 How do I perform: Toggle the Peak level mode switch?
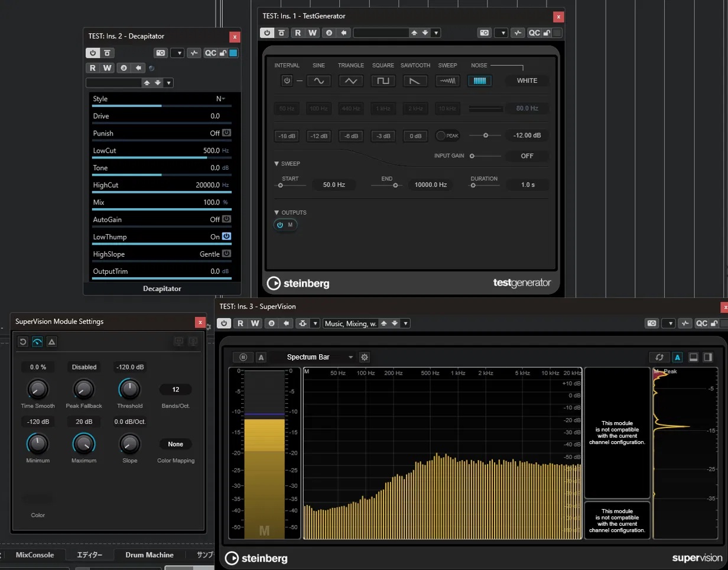point(448,135)
